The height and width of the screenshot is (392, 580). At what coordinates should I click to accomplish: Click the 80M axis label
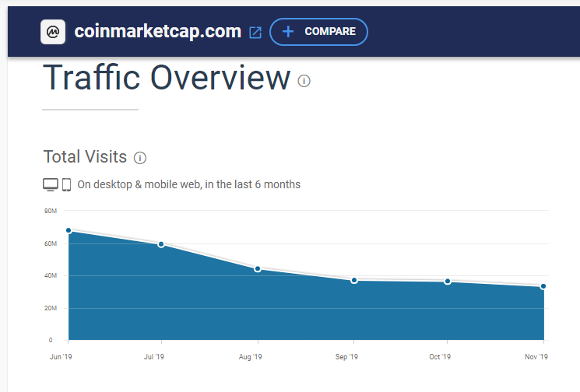tap(51, 211)
